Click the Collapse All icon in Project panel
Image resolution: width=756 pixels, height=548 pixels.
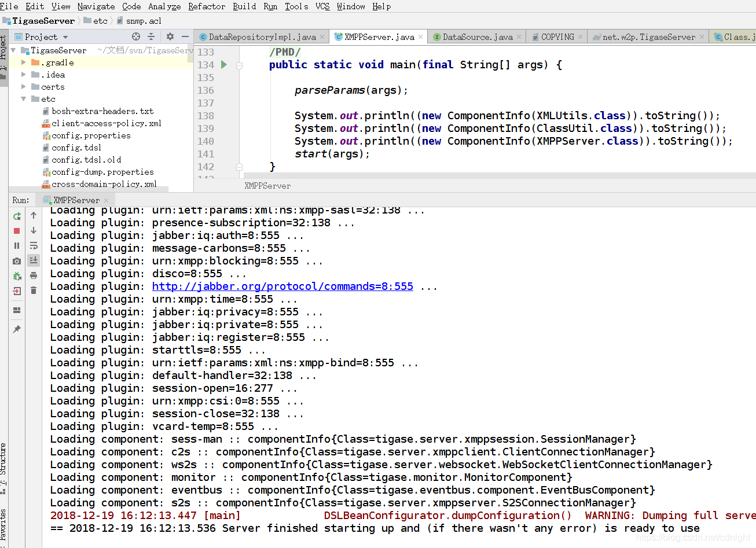151,36
